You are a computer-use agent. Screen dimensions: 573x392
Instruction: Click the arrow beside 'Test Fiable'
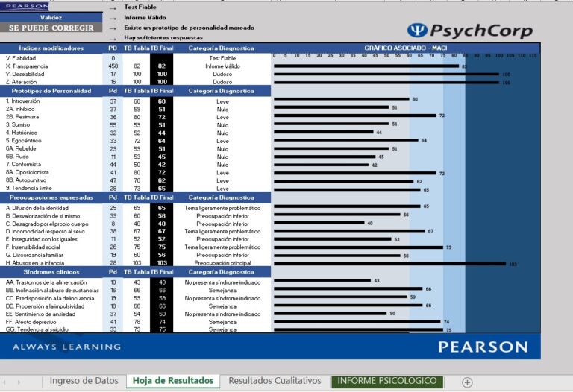click(x=113, y=7)
